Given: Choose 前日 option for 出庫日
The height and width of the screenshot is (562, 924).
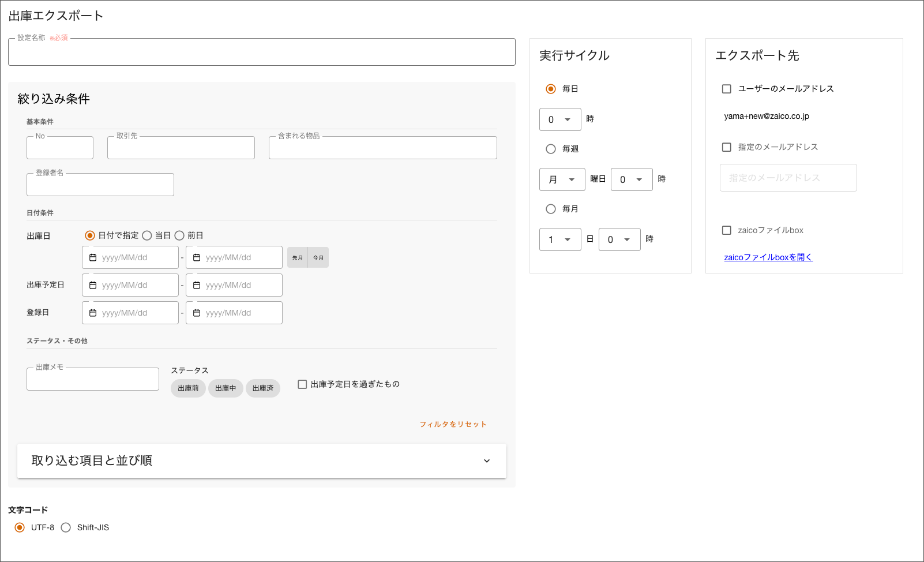Looking at the screenshot, I should [179, 235].
